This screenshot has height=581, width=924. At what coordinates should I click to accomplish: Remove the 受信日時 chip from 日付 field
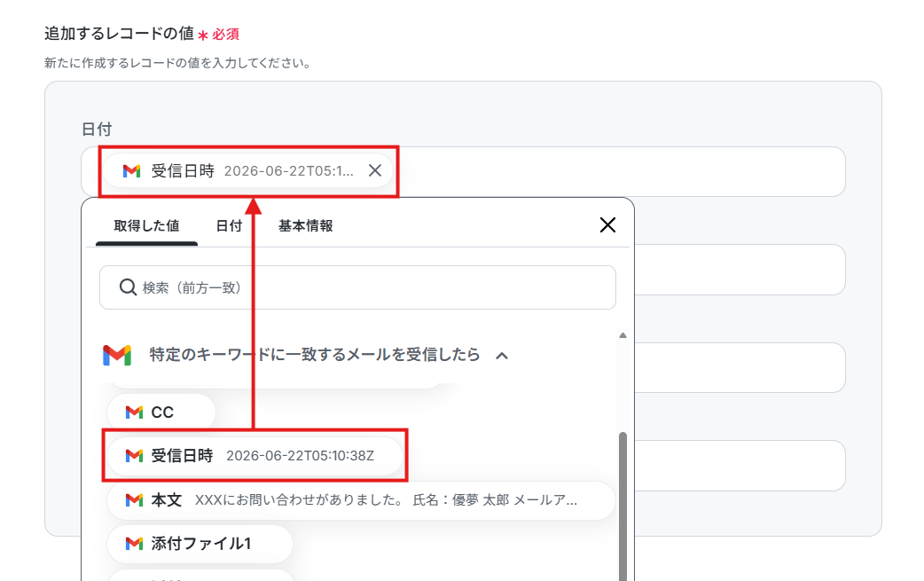(x=375, y=171)
